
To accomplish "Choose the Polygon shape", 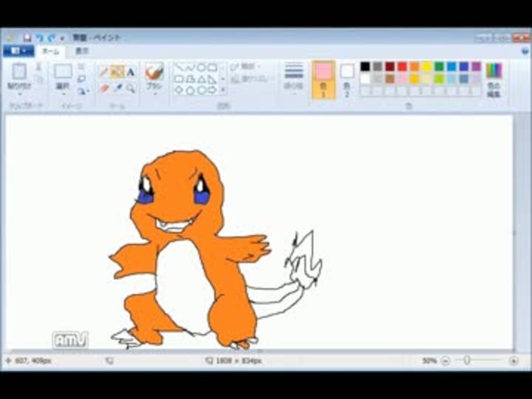I will click(190, 79).
